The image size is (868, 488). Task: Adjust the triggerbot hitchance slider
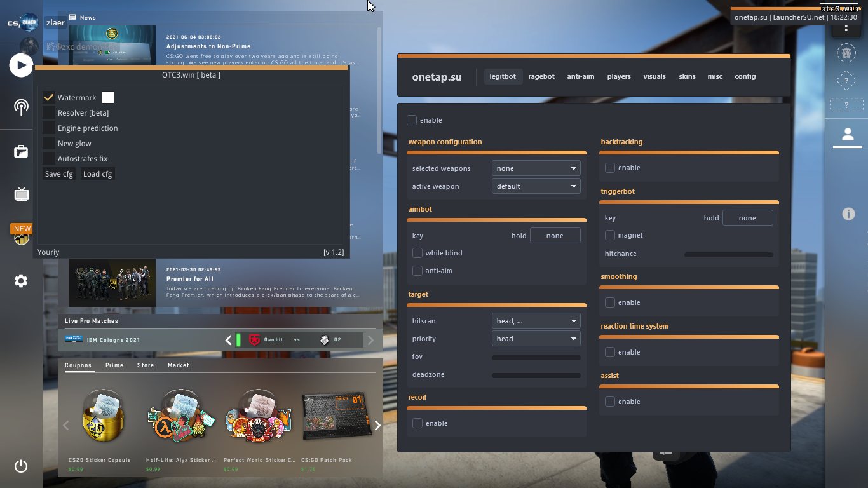pos(729,255)
